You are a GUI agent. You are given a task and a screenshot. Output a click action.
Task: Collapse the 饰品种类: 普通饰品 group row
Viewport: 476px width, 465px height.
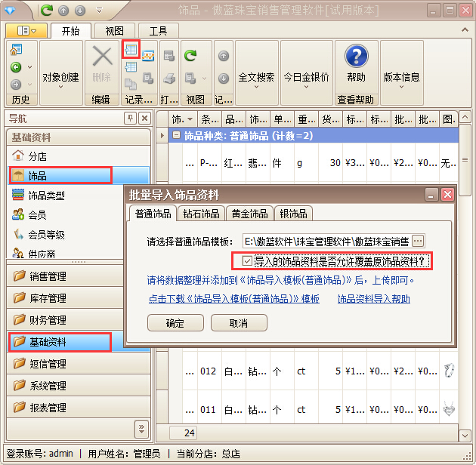(176, 136)
